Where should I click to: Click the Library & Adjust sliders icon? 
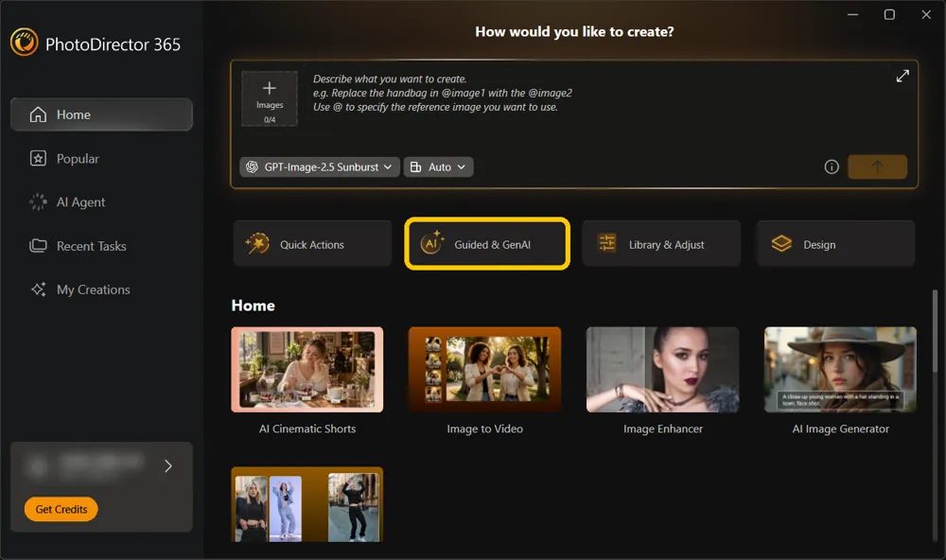[606, 242]
